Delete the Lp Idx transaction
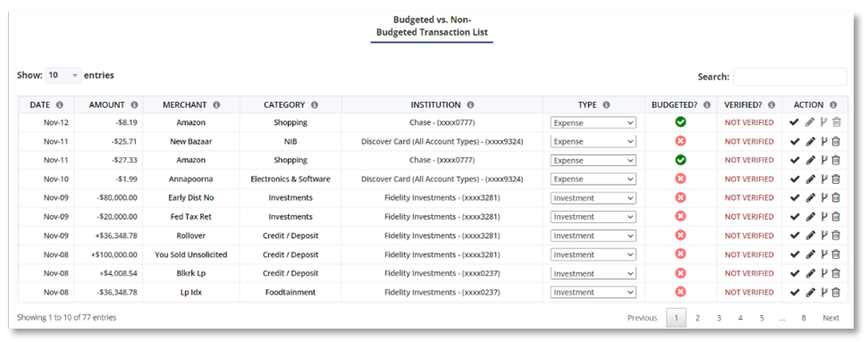The image size is (868, 342). (x=836, y=292)
